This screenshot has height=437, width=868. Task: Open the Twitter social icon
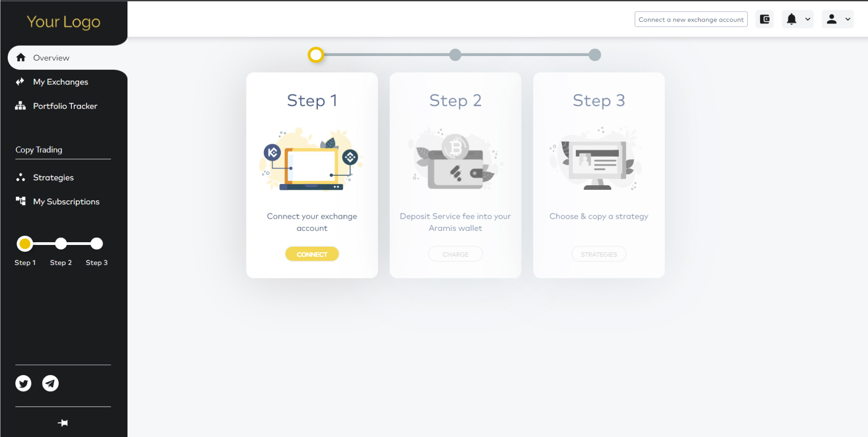pos(24,383)
